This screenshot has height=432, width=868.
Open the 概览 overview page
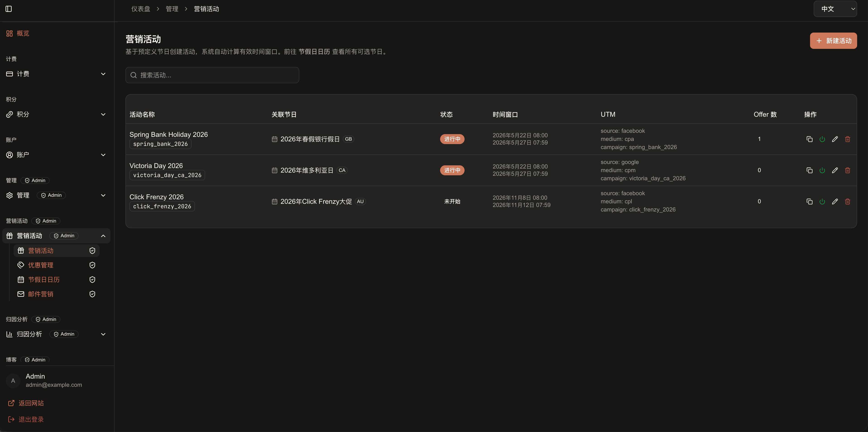56,33
